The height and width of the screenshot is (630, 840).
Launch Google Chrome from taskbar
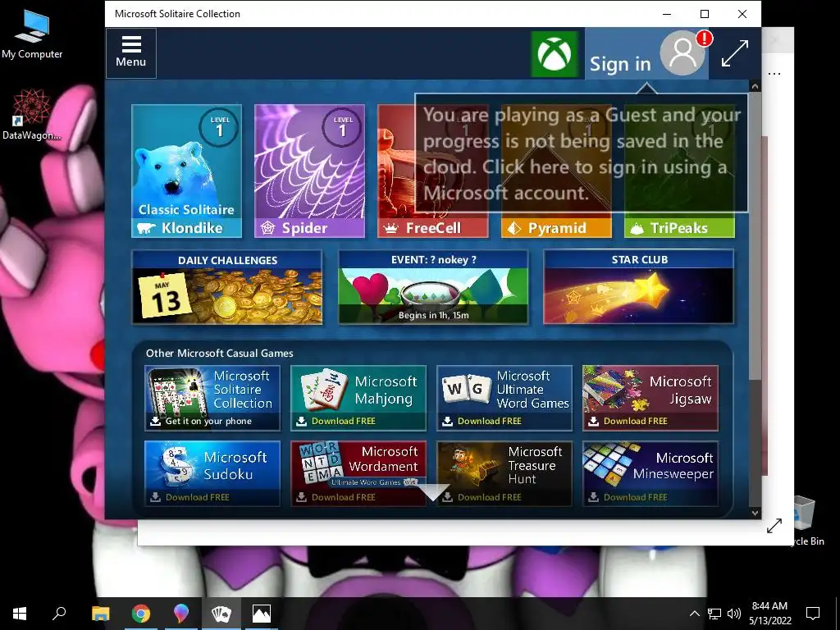[x=141, y=614]
